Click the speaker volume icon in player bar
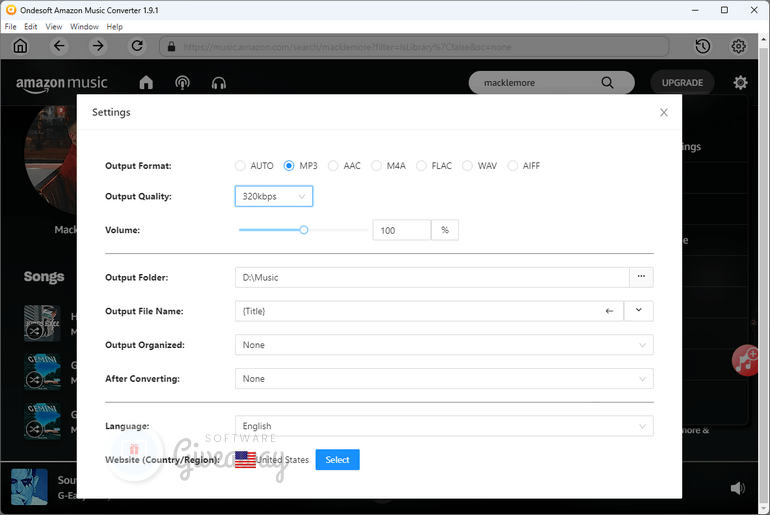Viewport: 770px width, 515px height. (738, 488)
